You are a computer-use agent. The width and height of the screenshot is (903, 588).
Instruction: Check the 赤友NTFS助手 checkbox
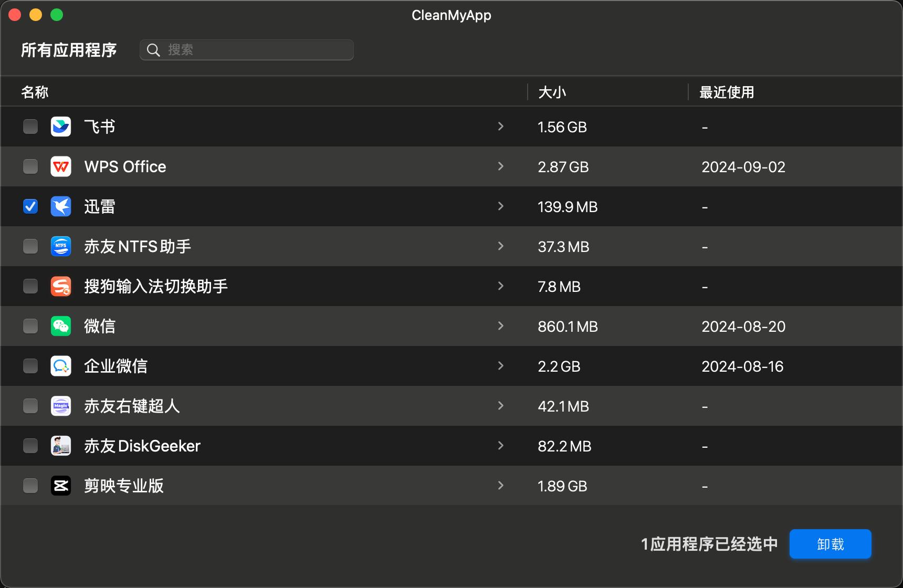30,246
